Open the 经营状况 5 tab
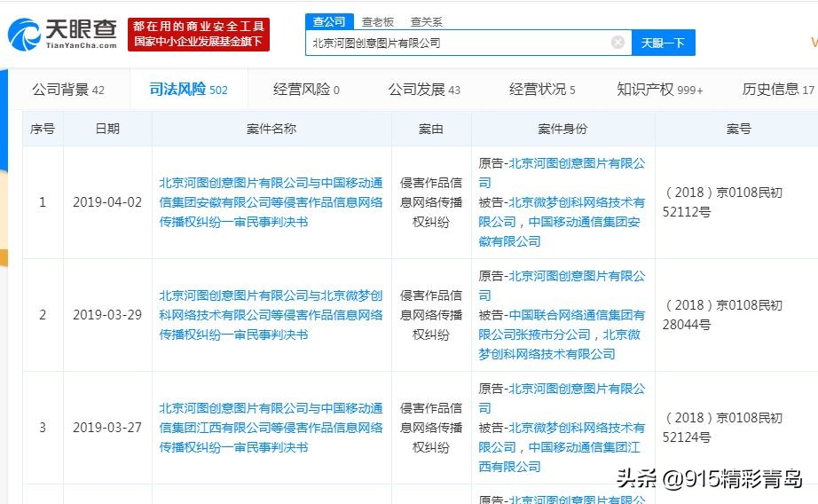This screenshot has height=504, width=818. pyautogui.click(x=542, y=90)
